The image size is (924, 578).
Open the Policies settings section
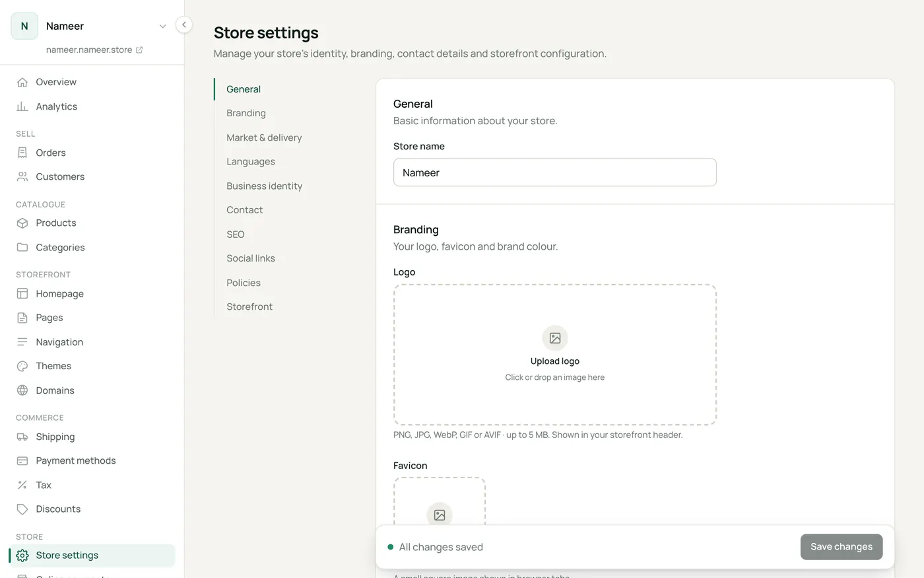click(244, 283)
